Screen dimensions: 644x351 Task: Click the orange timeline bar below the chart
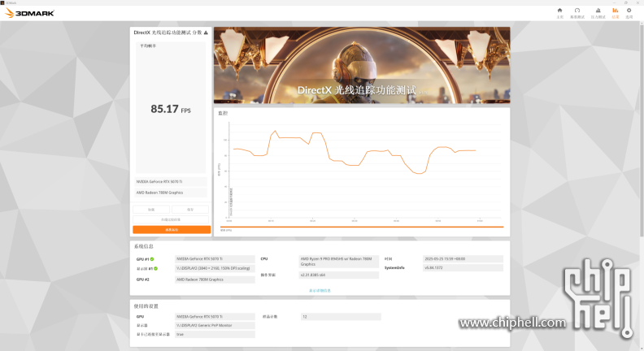362,227
